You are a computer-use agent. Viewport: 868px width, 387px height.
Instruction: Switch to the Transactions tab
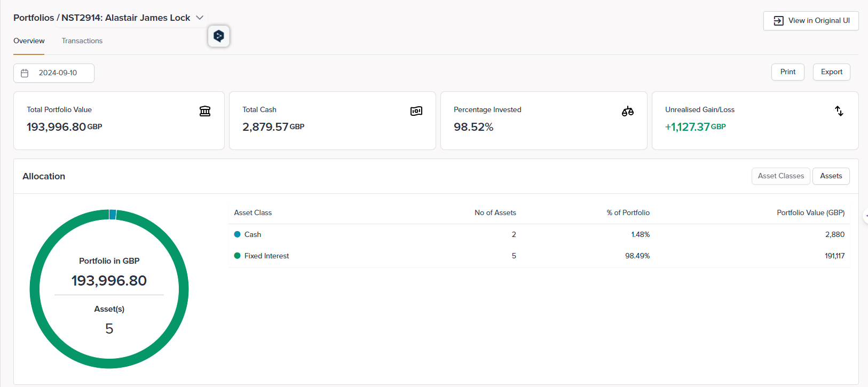pos(82,41)
